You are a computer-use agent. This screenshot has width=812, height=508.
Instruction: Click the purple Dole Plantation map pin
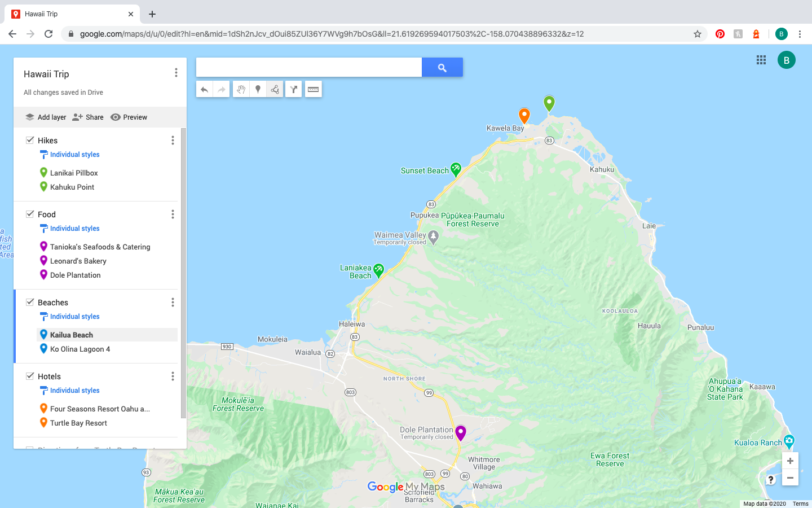click(461, 433)
